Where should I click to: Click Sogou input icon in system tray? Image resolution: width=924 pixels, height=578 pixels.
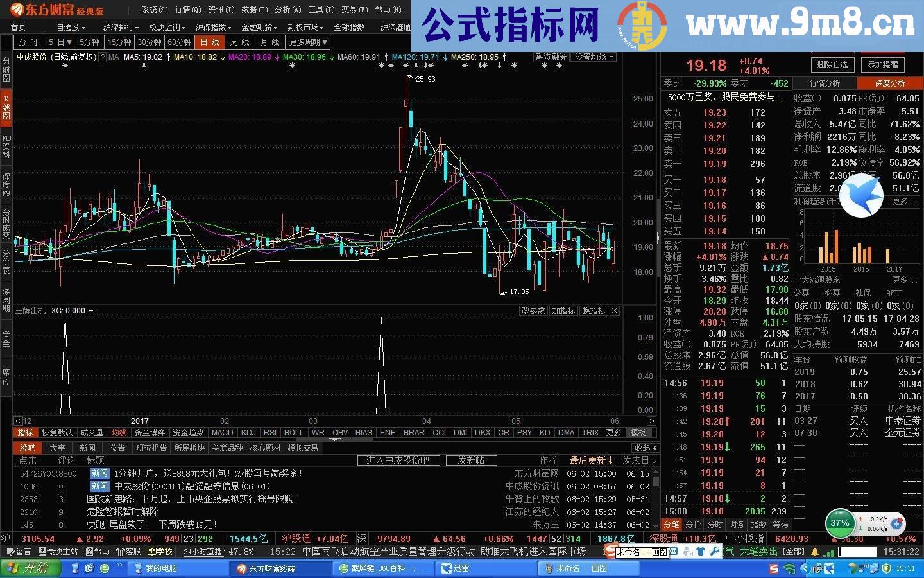coord(774,569)
